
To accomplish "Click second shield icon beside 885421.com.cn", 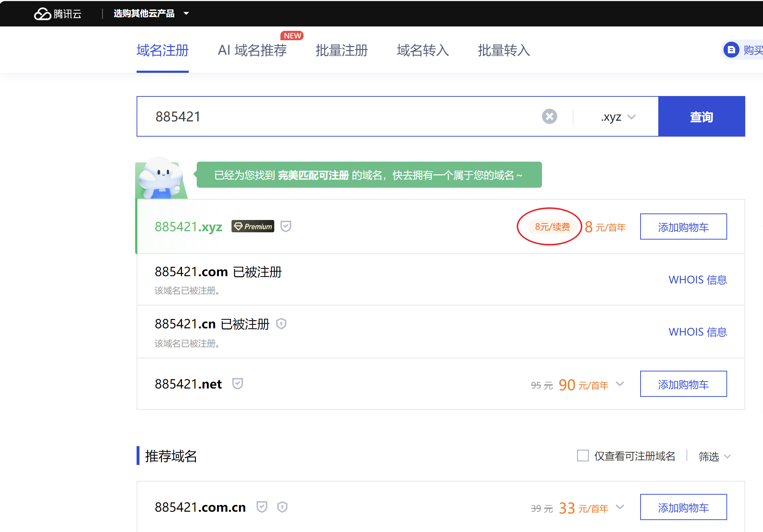I will pos(282,507).
